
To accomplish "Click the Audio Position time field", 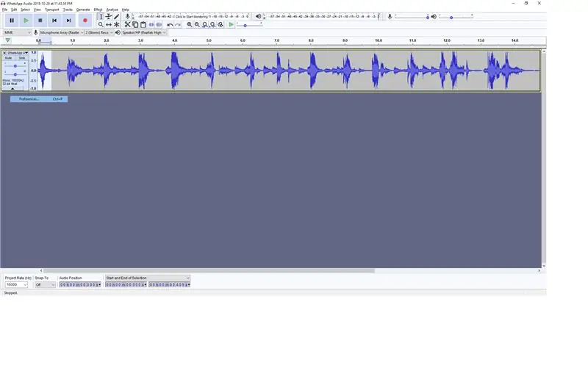I will click(x=80, y=285).
